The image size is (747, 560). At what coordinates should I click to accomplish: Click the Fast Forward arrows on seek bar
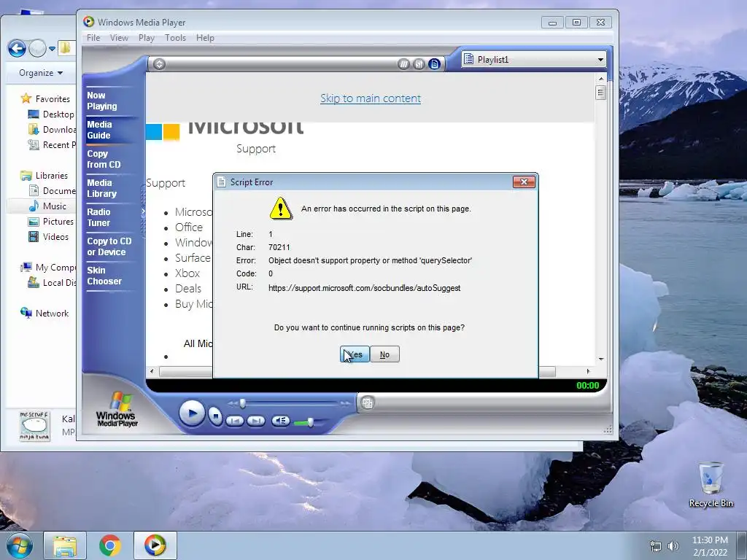coord(345,403)
